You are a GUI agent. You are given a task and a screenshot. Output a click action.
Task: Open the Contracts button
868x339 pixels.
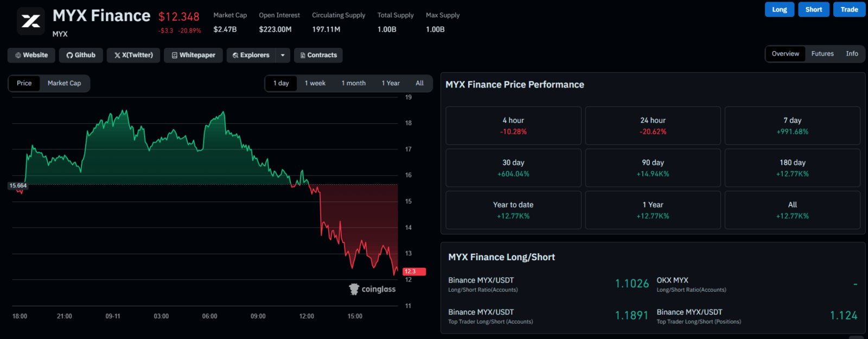[x=318, y=55]
